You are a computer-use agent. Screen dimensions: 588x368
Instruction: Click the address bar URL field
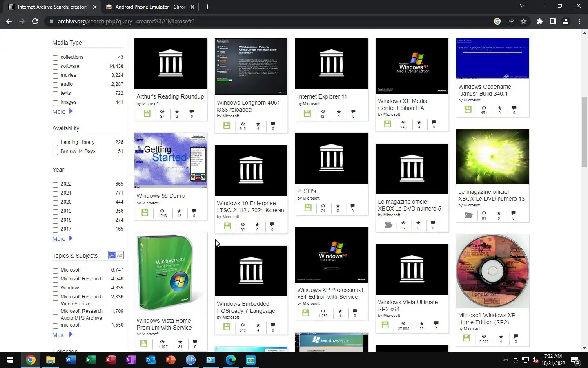click(269, 21)
